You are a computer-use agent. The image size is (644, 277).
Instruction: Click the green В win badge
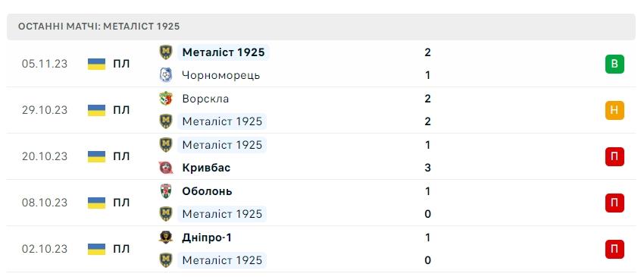pyautogui.click(x=614, y=64)
